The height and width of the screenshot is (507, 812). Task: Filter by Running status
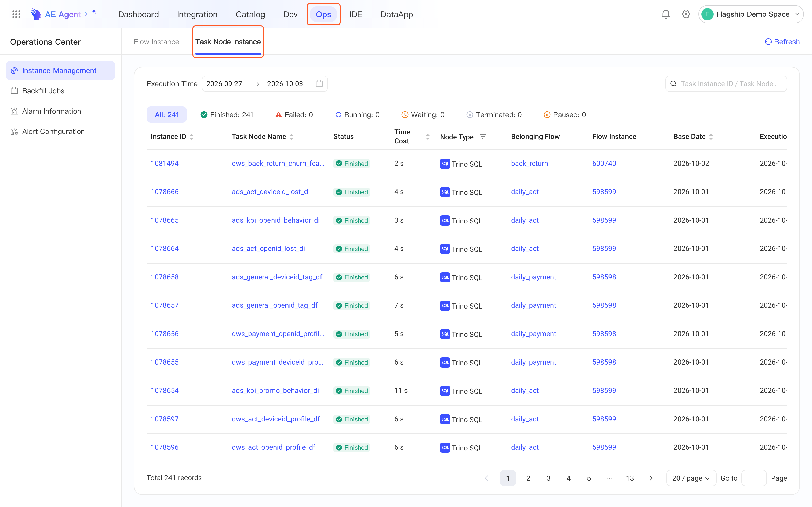(x=357, y=115)
